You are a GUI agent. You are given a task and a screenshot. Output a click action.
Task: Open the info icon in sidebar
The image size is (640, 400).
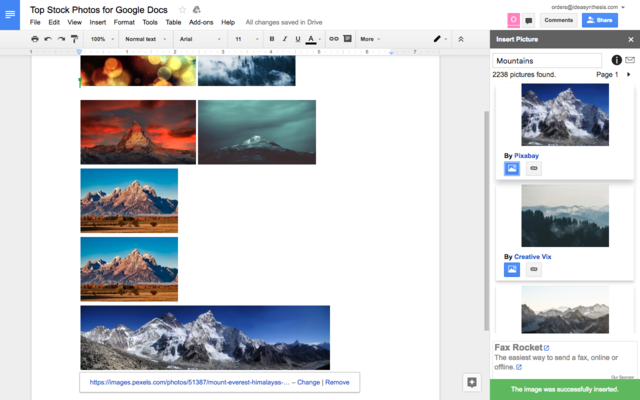[x=616, y=60]
